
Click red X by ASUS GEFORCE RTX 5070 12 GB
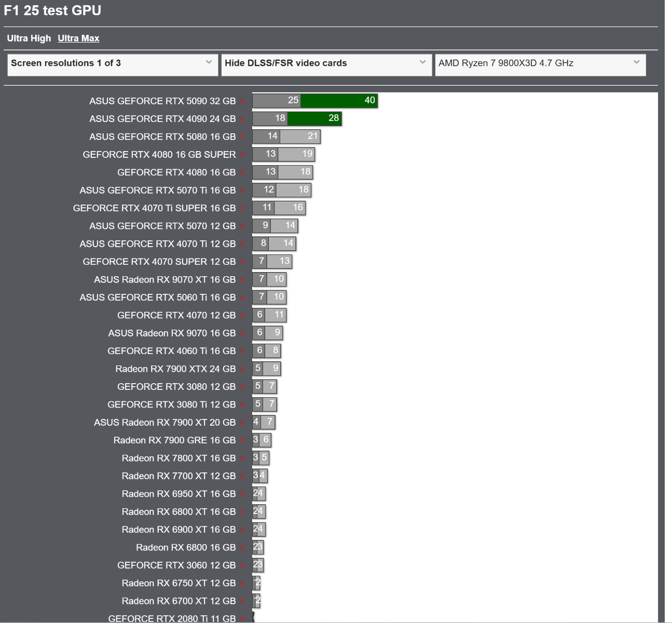pos(242,227)
